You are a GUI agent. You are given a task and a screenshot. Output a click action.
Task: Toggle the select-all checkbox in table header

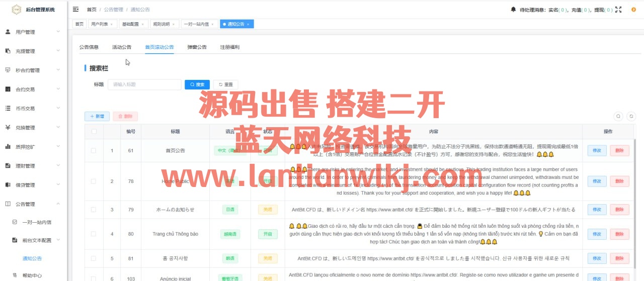coord(94,132)
